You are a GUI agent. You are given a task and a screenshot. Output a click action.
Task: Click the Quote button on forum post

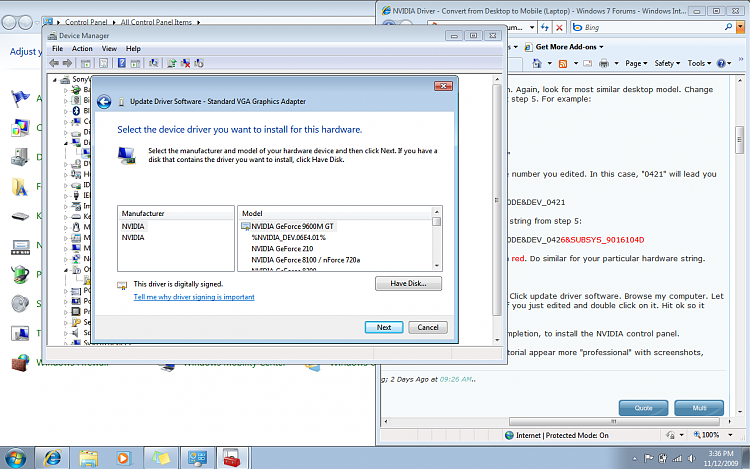[x=643, y=408]
